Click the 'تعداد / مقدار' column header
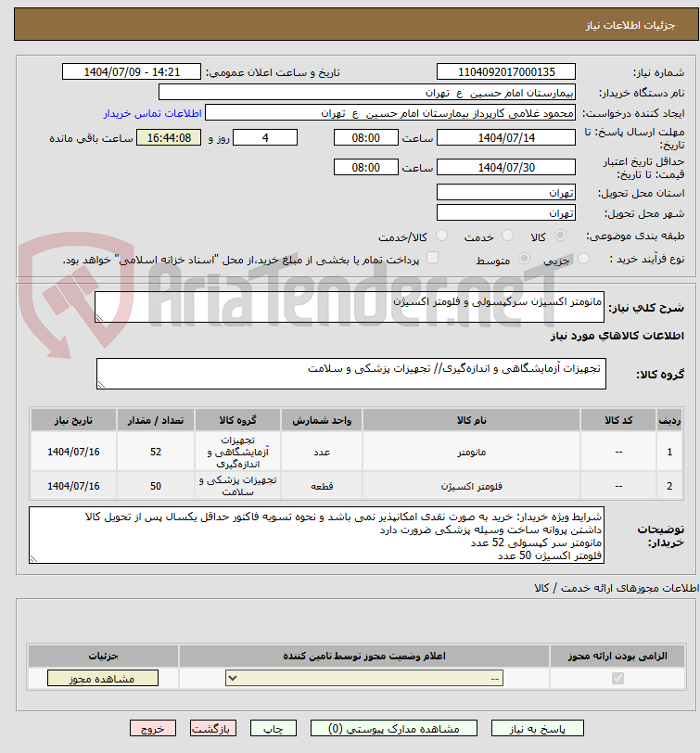The height and width of the screenshot is (753, 700). 156,420
